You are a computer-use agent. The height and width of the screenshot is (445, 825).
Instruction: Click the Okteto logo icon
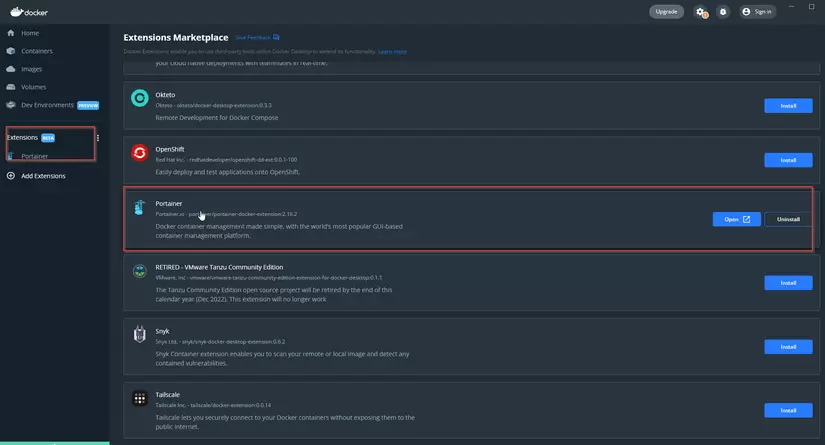pos(139,98)
